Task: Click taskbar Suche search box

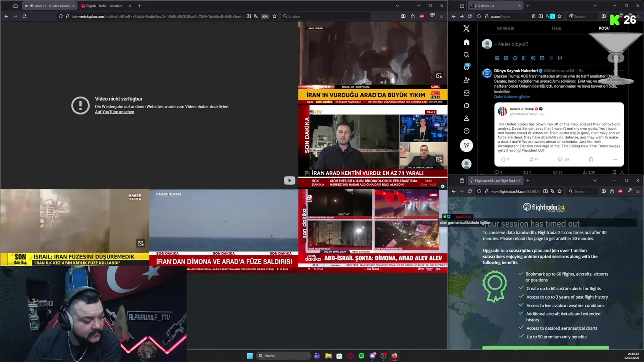Action: coord(283,356)
